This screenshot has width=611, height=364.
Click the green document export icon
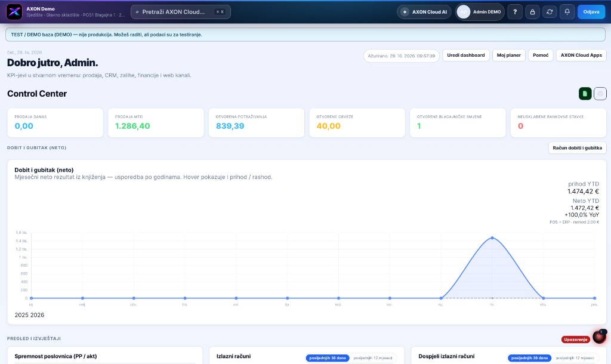585,94
